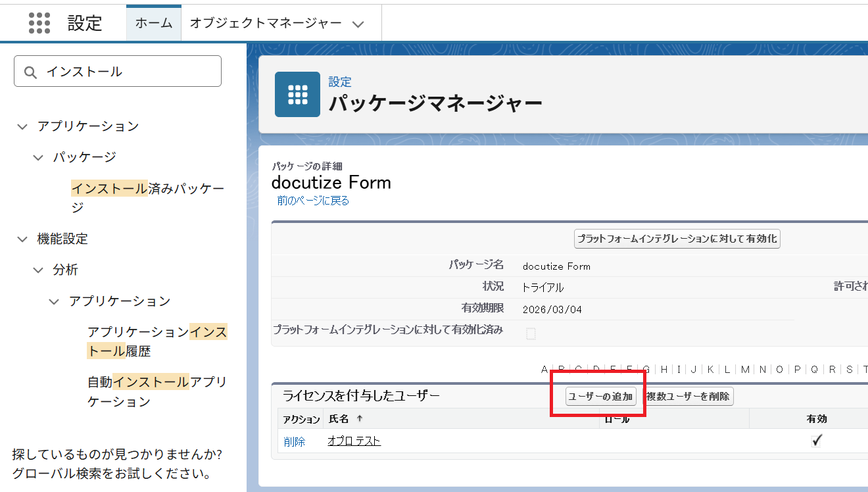Open the オブジェクトマネージャー tab
Image resolution: width=868 pixels, height=492 pixels.
tap(266, 23)
